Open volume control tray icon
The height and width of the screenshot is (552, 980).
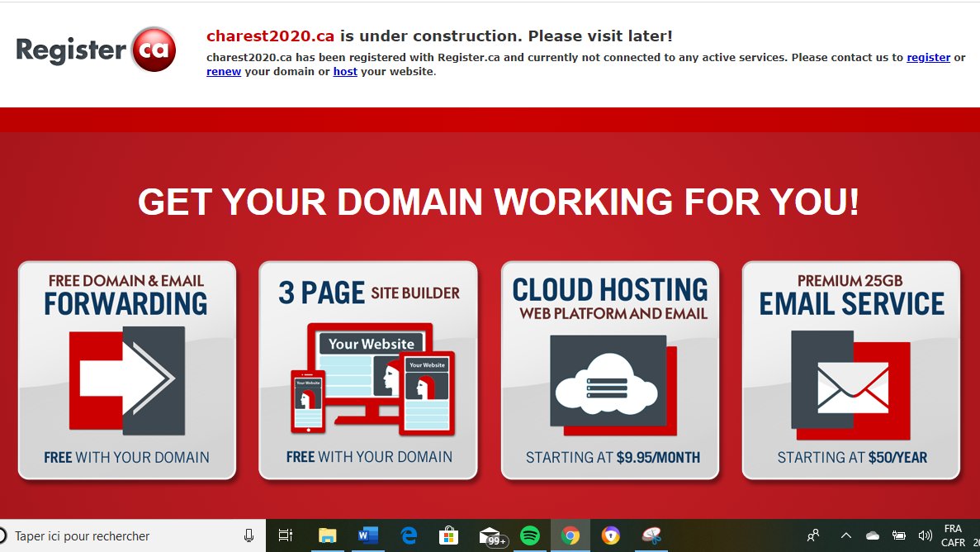[x=925, y=535]
